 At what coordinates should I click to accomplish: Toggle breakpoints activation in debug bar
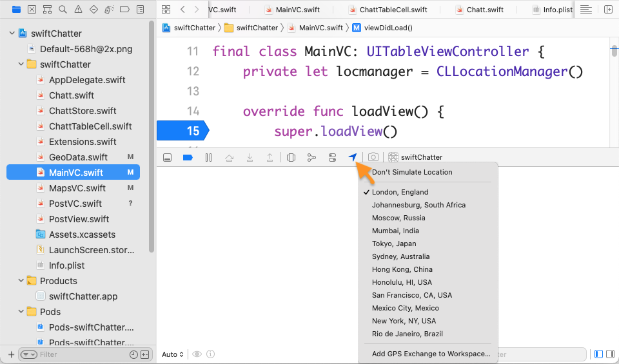coord(188,157)
